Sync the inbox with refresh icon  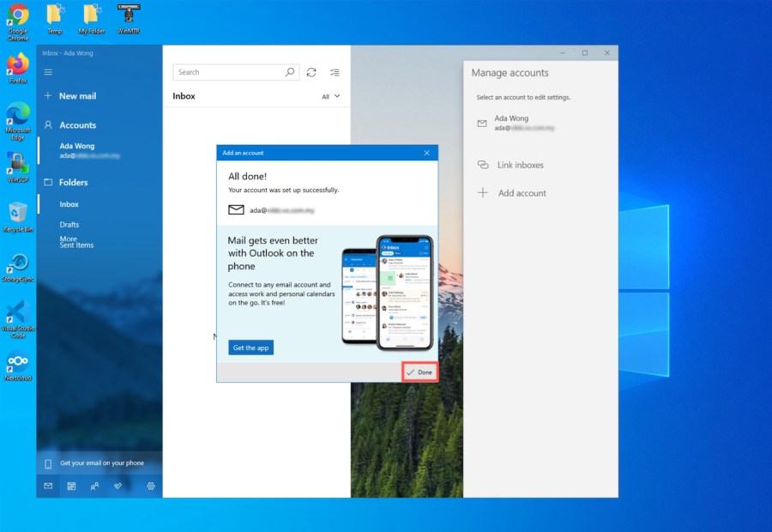[311, 73]
